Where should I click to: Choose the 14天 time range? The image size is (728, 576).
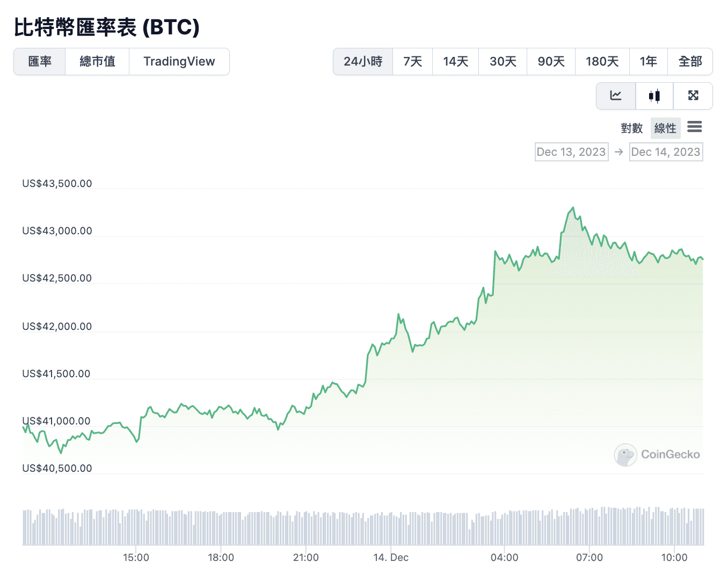click(455, 62)
